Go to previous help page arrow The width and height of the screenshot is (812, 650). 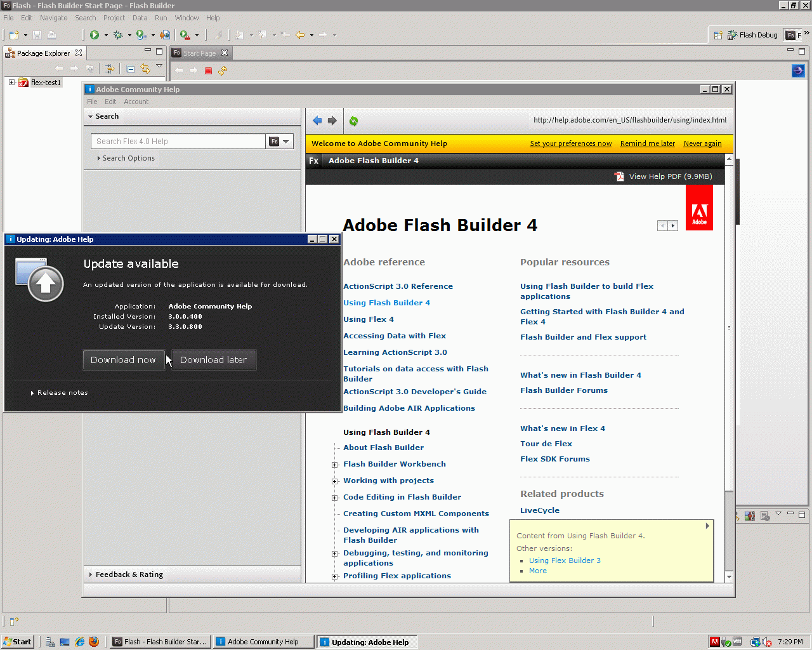click(x=662, y=225)
